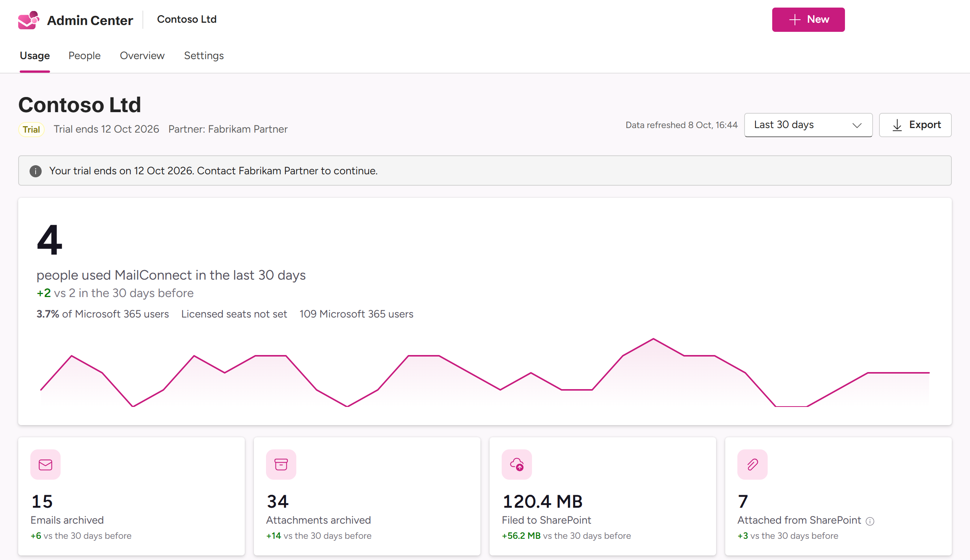Click the 'Trial ends 12 Oct 2026' text
This screenshot has height=560, width=970.
[106, 129]
